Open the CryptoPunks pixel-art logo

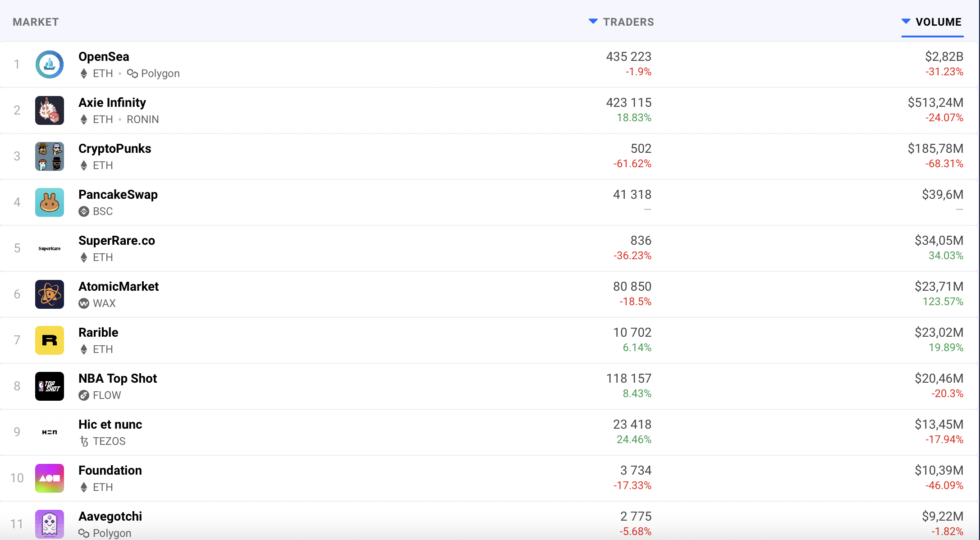tap(50, 156)
